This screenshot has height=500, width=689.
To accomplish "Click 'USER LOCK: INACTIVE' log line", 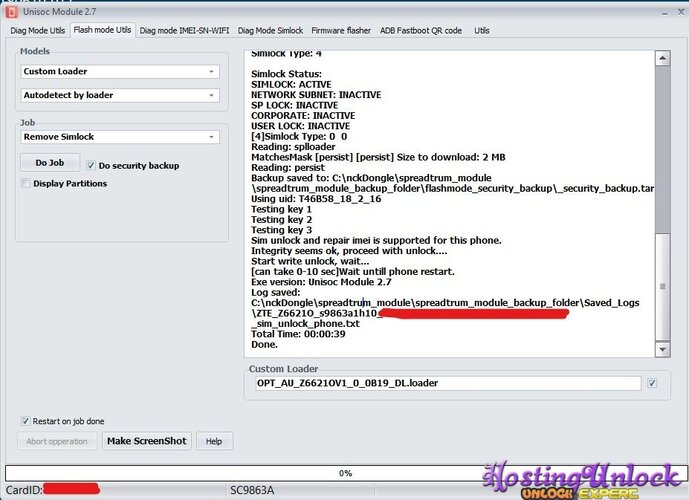I will pos(301,126).
